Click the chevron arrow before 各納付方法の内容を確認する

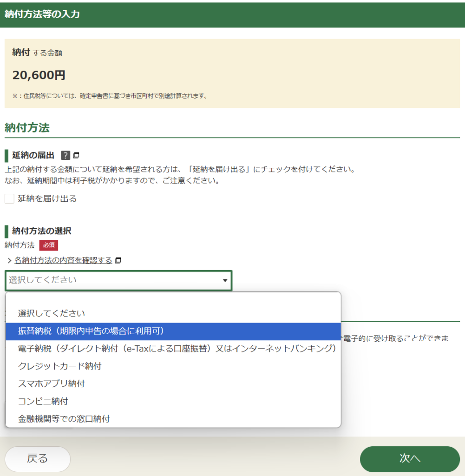click(9, 260)
